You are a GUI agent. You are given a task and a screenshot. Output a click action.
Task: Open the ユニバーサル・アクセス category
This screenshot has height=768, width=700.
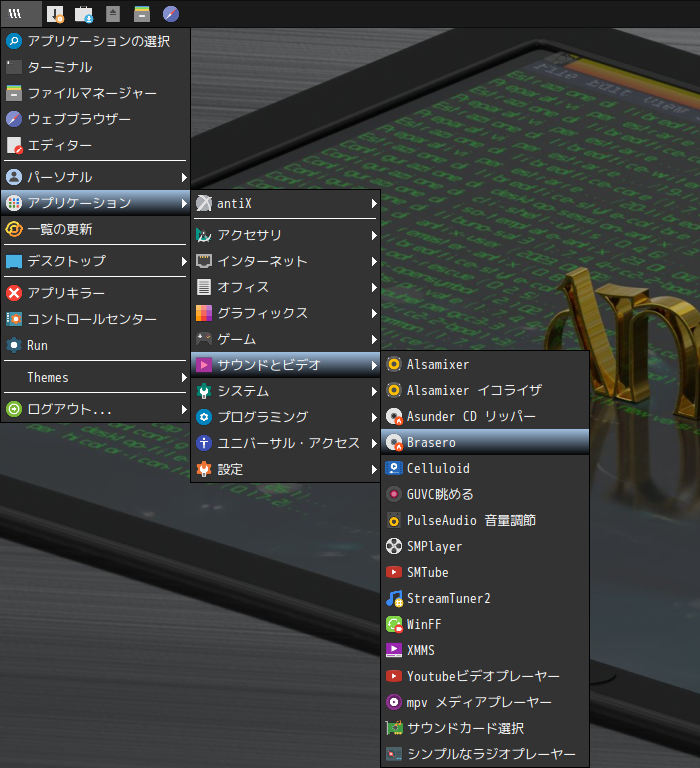tap(286, 443)
